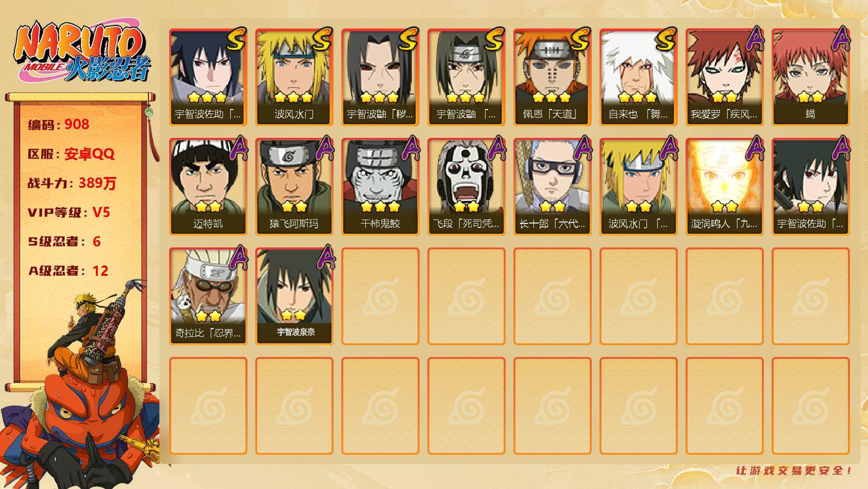Select the 波风水门 S-rank ninja card
This screenshot has width=868, height=489.
pyautogui.click(x=294, y=77)
